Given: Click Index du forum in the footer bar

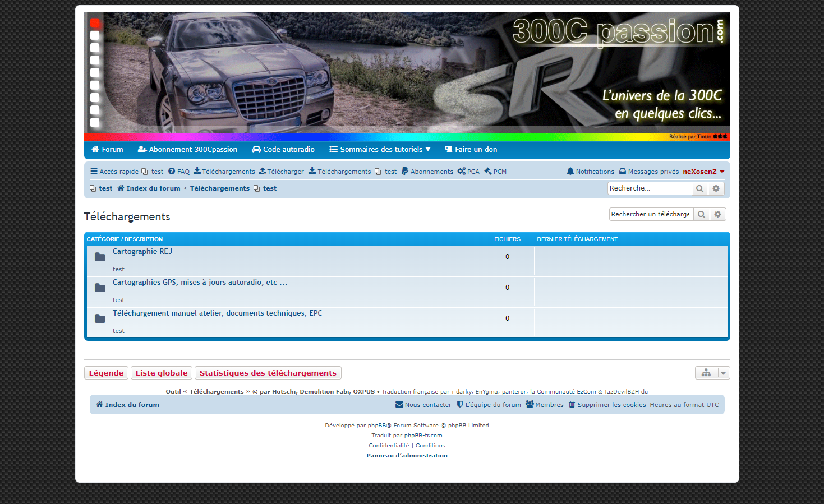Looking at the screenshot, I should click(127, 405).
